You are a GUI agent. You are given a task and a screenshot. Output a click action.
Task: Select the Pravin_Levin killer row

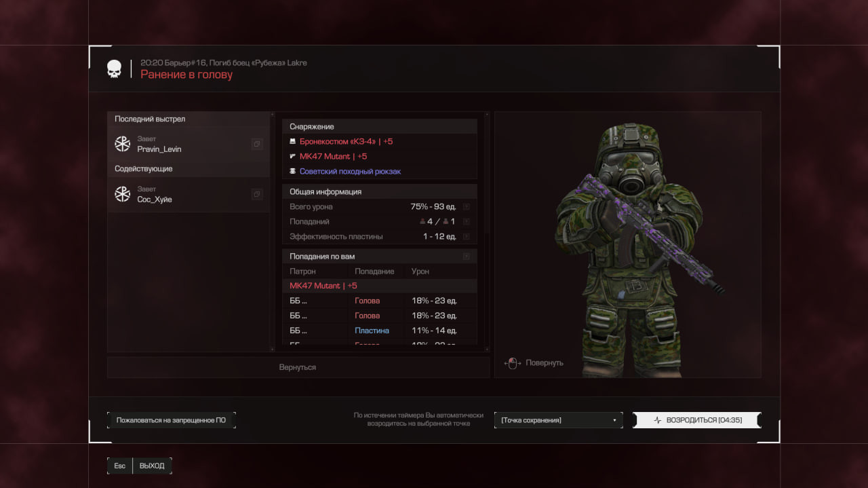(x=188, y=144)
